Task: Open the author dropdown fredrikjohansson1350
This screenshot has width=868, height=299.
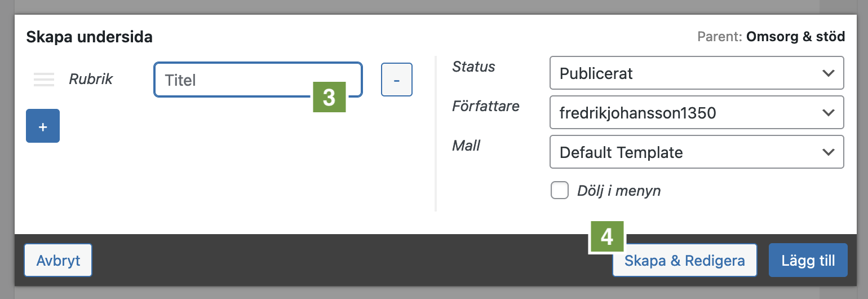Action: [x=697, y=112]
